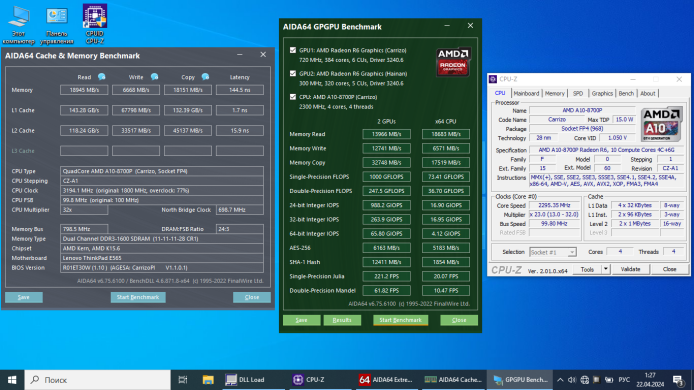Switch to the Mainboard tab
Image resolution: width=694 pixels, height=390 pixels.
526,93
